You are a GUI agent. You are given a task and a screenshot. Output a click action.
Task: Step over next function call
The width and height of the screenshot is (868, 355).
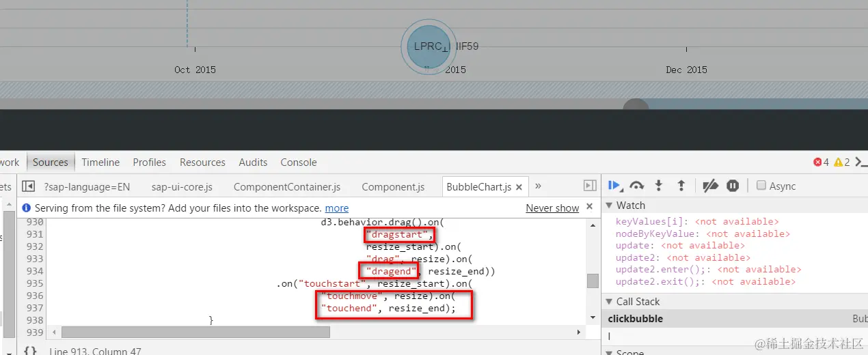tap(637, 186)
